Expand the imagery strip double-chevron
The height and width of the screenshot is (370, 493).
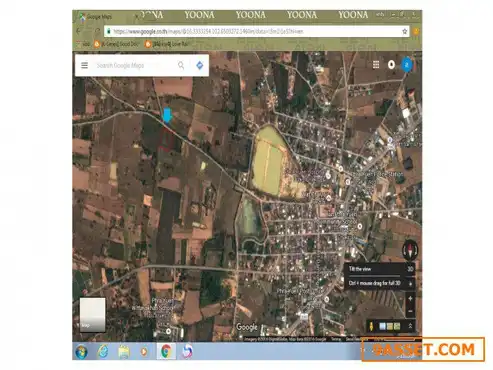410,326
